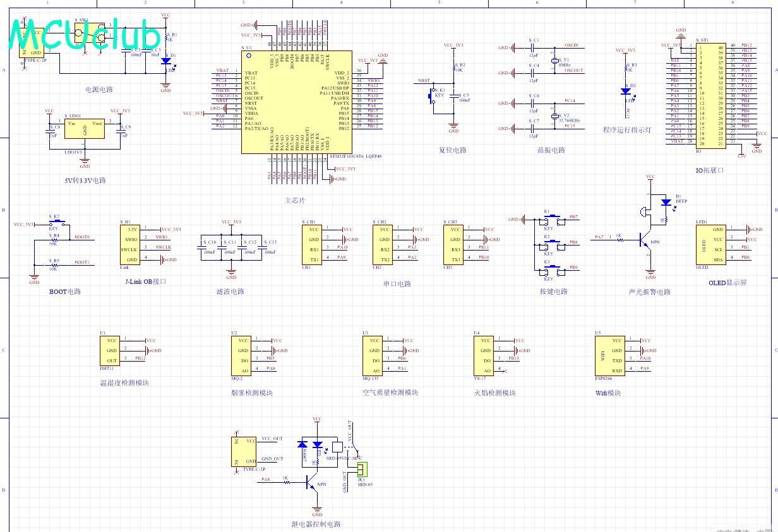Viewport: 778px width, 532px height.
Task: Select the TYPE-C-2P connector with VCC_OUT
Action: [x=244, y=451]
